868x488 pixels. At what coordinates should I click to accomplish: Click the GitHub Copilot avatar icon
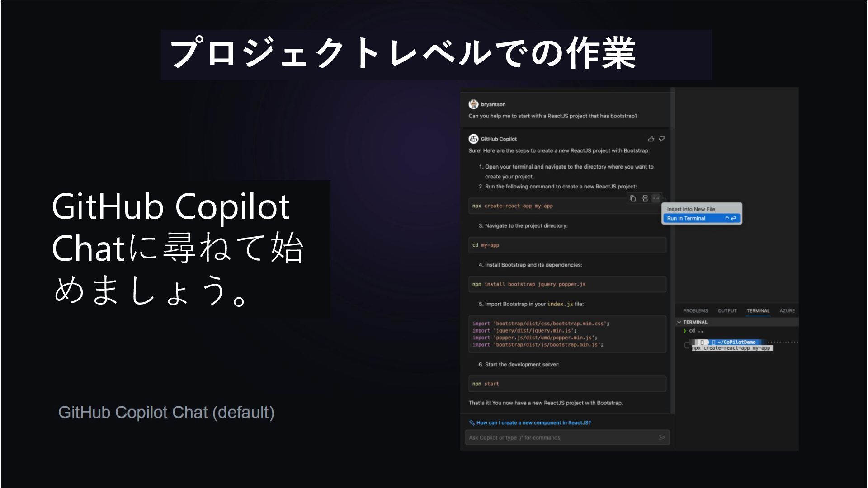coord(473,139)
